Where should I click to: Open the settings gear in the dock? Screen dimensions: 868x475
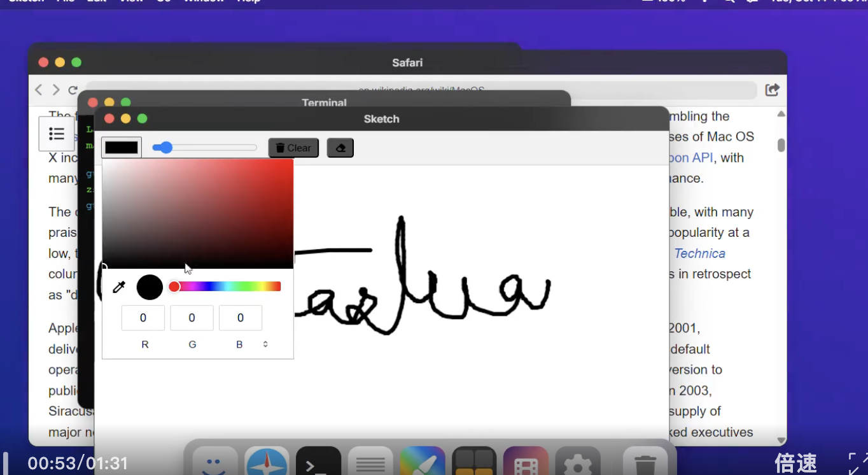coord(577,464)
